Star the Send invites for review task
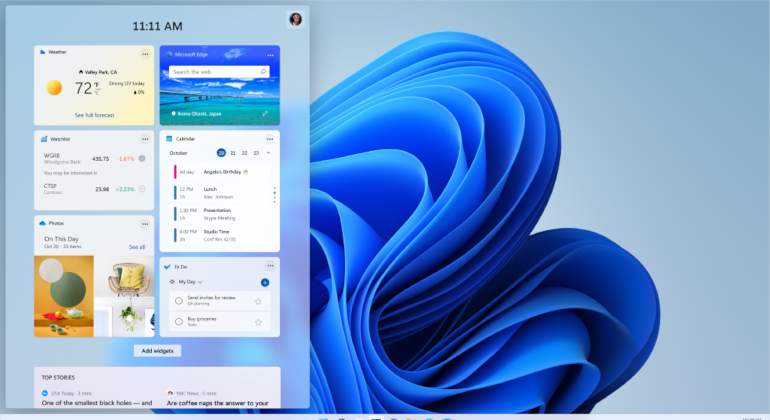 coord(258,301)
